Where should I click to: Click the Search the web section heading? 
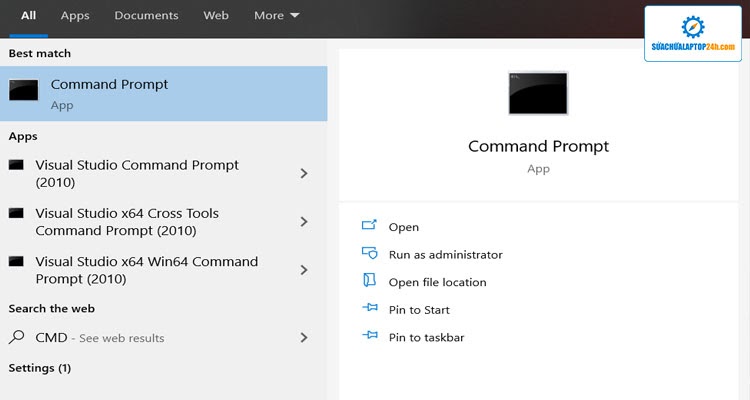click(52, 309)
